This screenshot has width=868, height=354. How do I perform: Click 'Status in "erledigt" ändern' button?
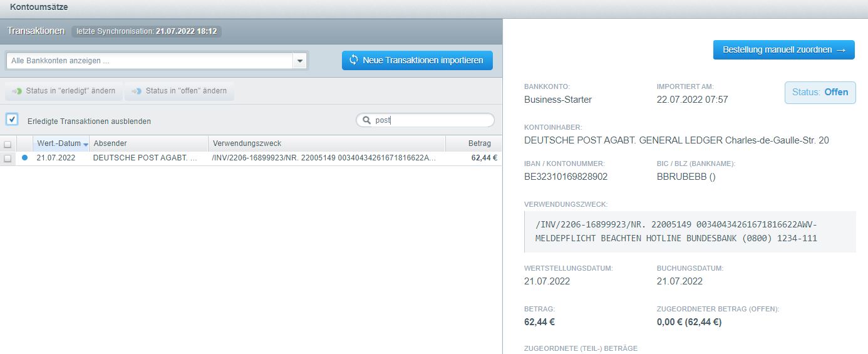[64, 91]
